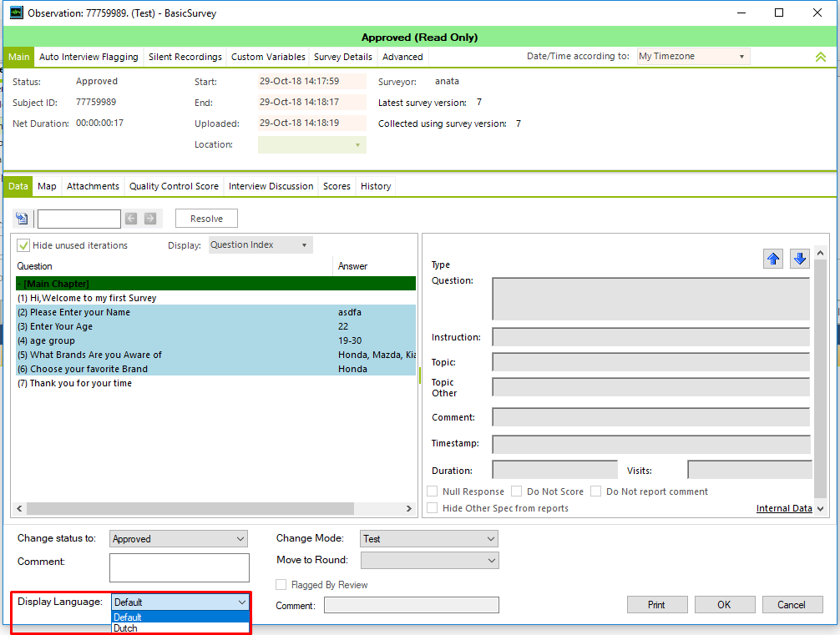The image size is (840, 635).
Task: Click the question list scroll right arrow
Action: coord(409,508)
